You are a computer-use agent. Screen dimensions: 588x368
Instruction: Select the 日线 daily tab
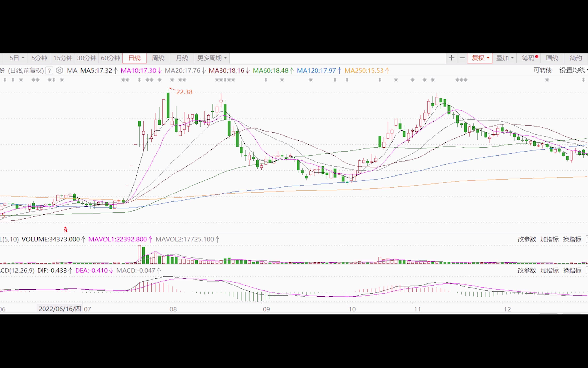134,58
